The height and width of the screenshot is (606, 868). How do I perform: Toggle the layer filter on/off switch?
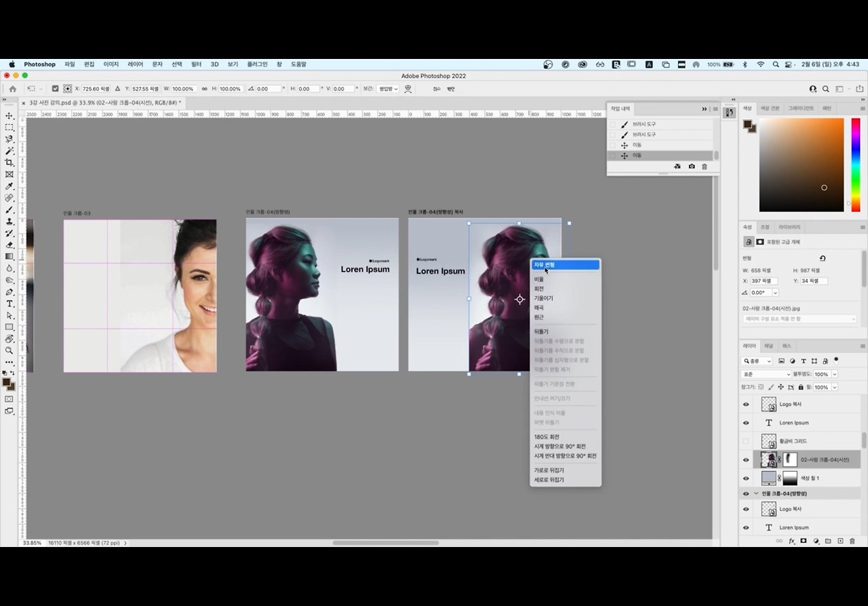point(836,360)
